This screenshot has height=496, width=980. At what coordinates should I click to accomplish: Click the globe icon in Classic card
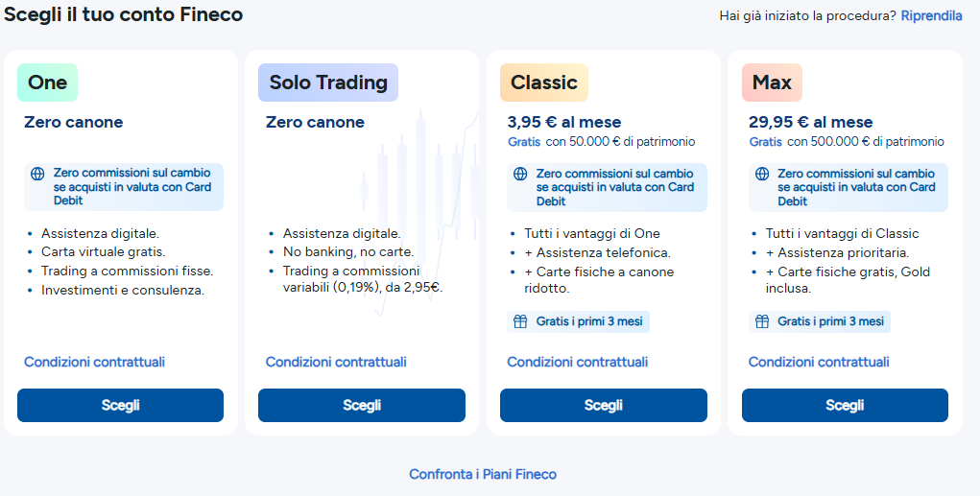[x=520, y=174]
